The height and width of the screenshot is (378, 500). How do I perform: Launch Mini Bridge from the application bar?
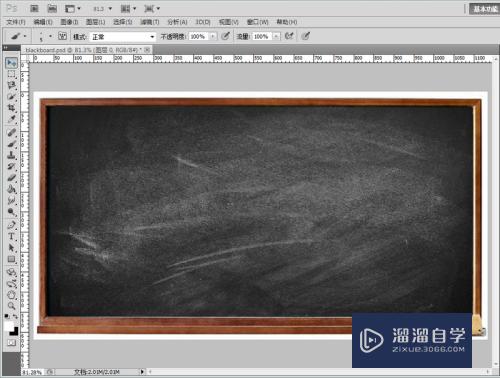pyautogui.click(x=52, y=8)
